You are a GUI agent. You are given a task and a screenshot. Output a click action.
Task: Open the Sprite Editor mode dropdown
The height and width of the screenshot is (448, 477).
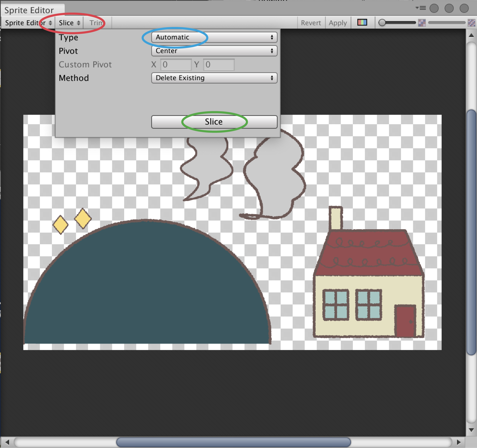click(28, 23)
